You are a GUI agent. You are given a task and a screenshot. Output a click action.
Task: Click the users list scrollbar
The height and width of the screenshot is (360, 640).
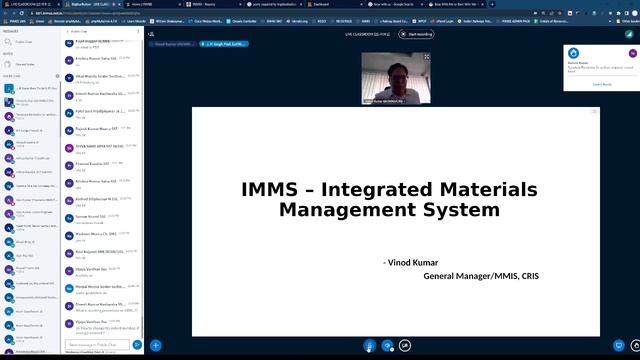click(60, 108)
